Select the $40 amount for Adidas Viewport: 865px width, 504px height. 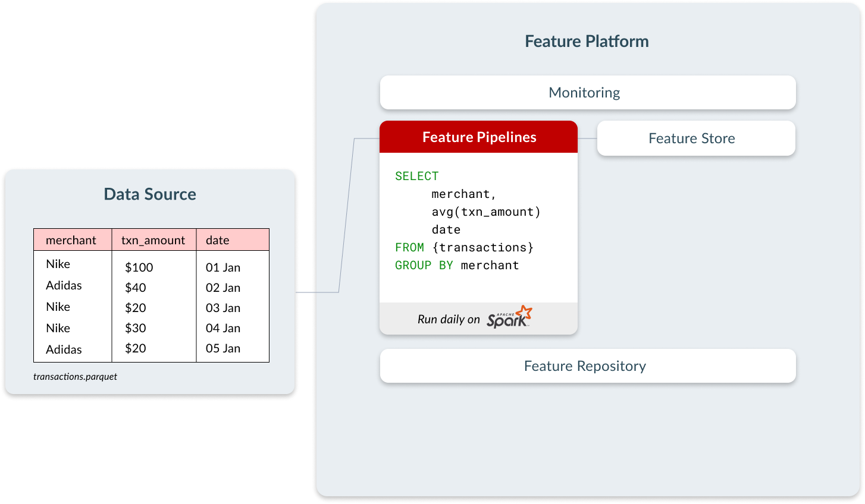136,288
